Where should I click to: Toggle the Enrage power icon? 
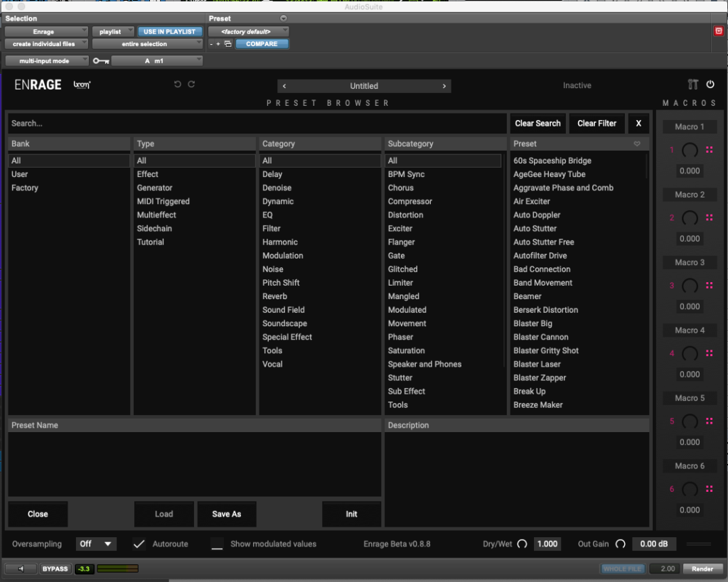(710, 84)
